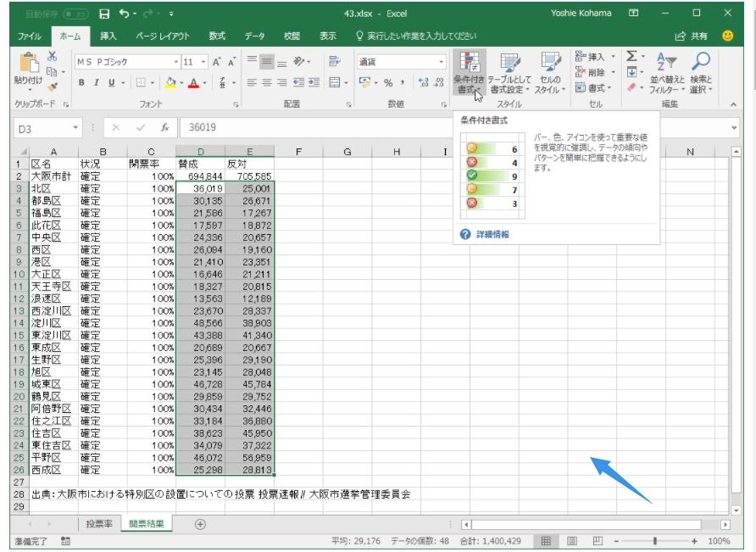Open the 検索と選択 dropdown
Screen dimensions: 756x552
(701, 73)
